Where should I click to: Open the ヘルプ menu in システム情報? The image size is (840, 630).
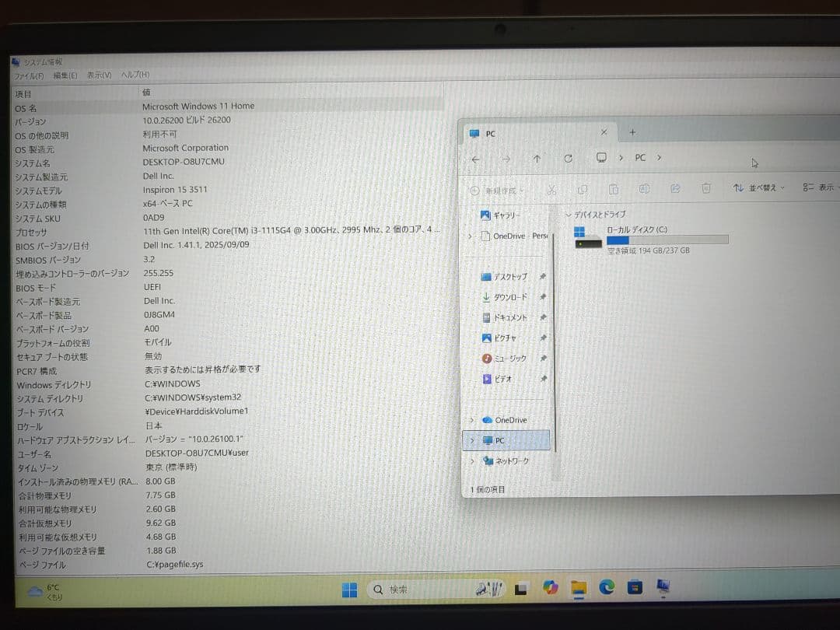click(134, 75)
